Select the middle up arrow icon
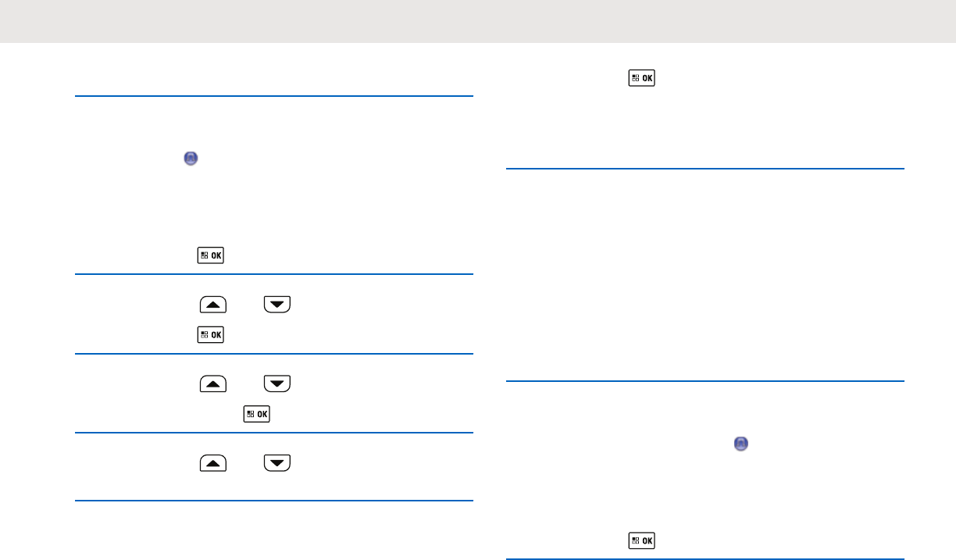 tap(213, 383)
